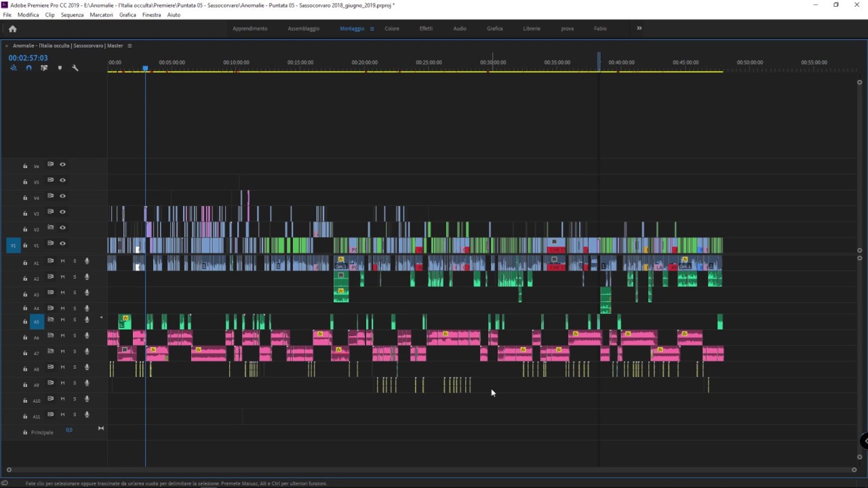The image size is (868, 488).
Task: Enable voice-over record on track A11
Action: coord(87,415)
